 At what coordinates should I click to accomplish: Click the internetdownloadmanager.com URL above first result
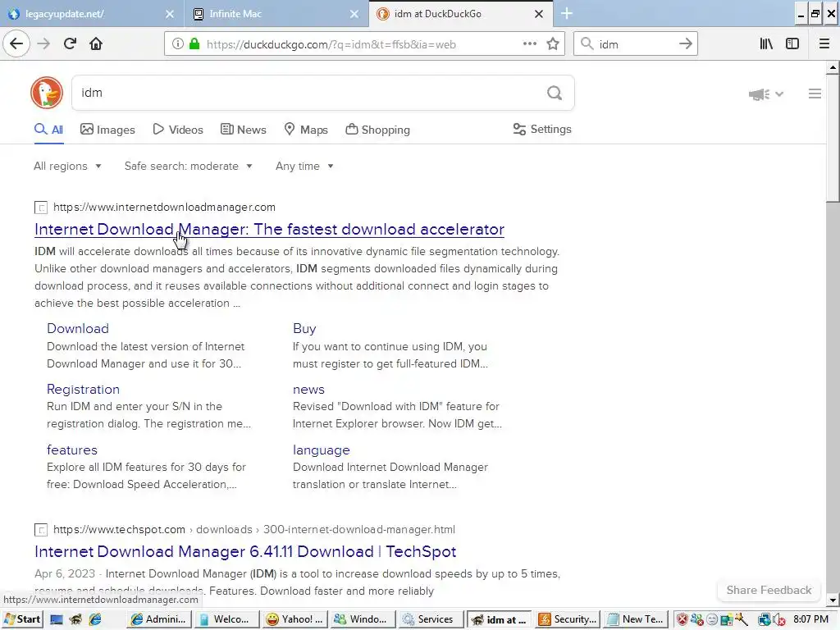click(164, 208)
